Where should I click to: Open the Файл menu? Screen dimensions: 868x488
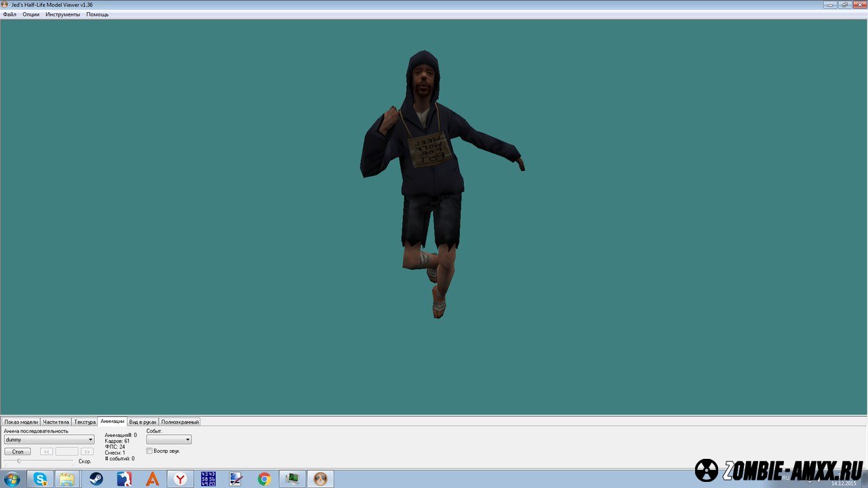[9, 14]
